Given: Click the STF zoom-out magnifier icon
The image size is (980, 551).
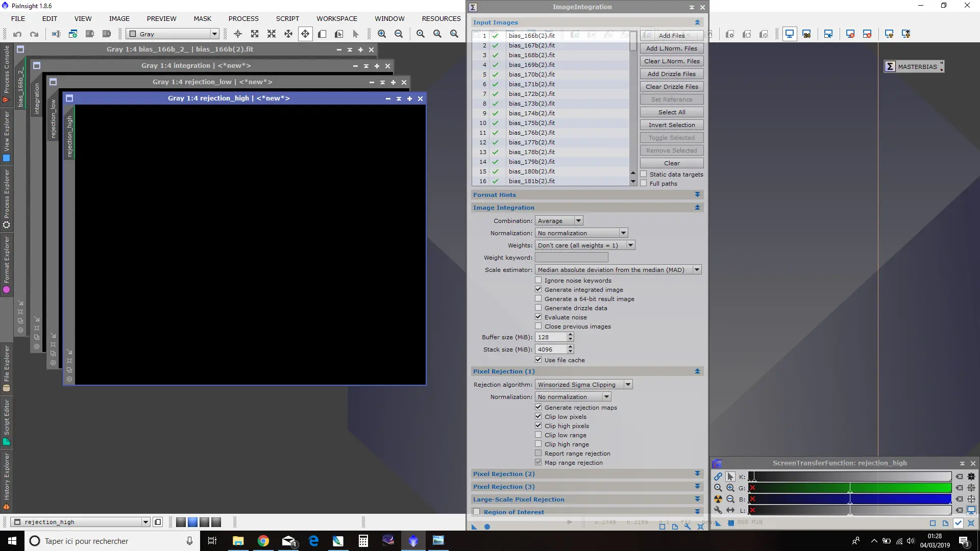Looking at the screenshot, I should (x=730, y=499).
